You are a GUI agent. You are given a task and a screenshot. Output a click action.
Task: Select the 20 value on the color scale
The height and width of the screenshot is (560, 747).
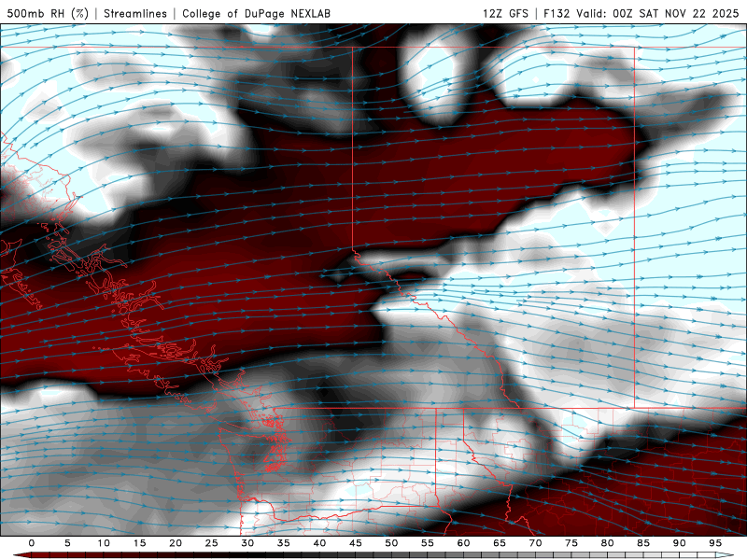176,543
